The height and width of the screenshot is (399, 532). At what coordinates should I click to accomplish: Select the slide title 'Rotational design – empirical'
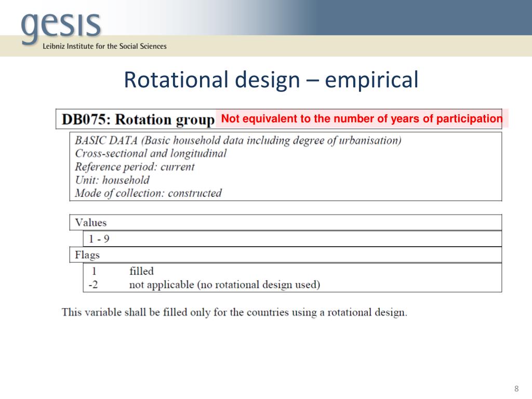pos(271,79)
